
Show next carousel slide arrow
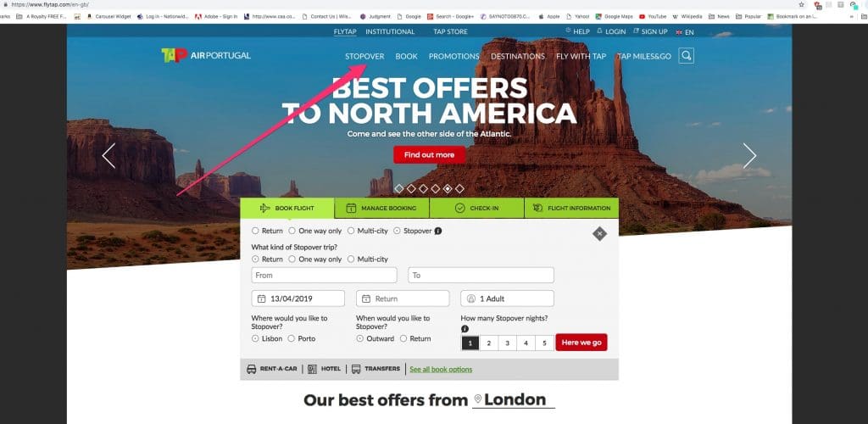click(749, 155)
